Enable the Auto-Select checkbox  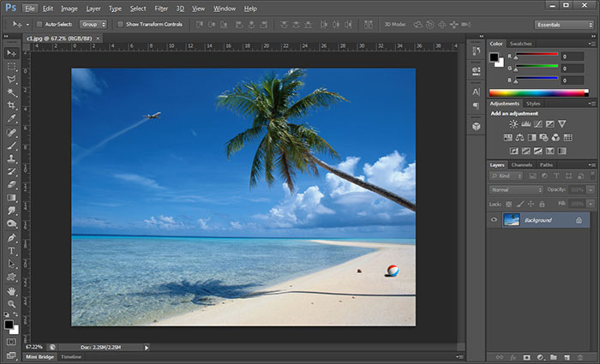40,25
